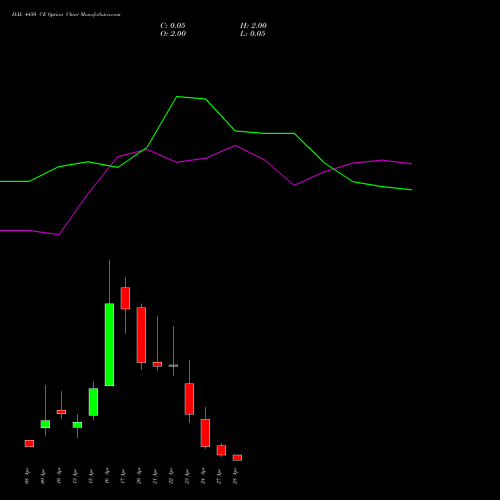
Task: Click the last red candle for 28 Apr
Action: point(237,458)
